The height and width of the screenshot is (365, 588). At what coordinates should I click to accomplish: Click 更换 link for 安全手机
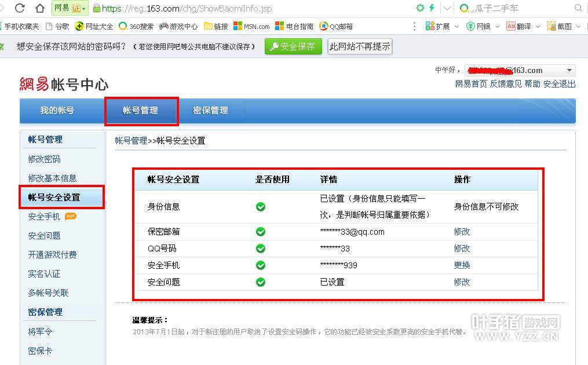point(462,265)
